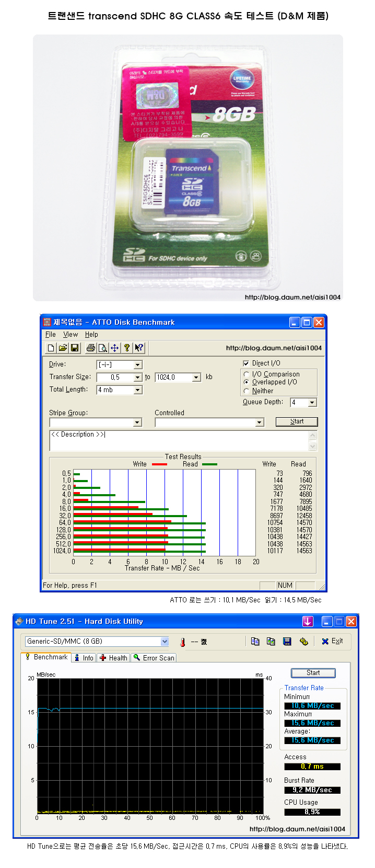Click the Start button in ATTO Disk Benchmark
Viewport: 375px width, 868px height.
[x=297, y=421]
